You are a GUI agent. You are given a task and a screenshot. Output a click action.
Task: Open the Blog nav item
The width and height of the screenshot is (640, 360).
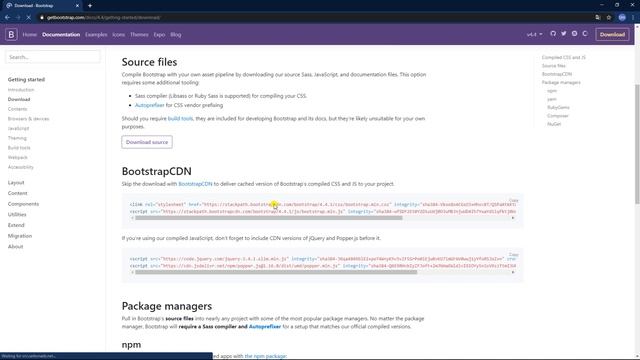[176, 35]
